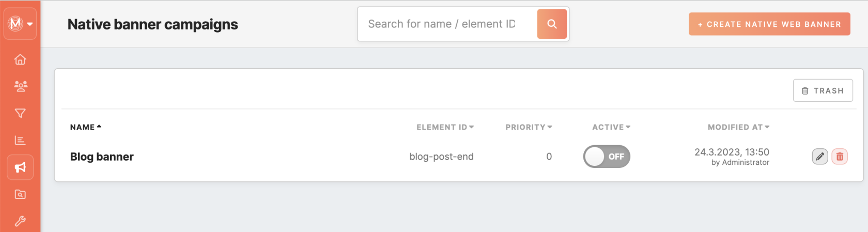This screenshot has width=868, height=232.
Task: Sort by Priority column
Action: tap(529, 127)
